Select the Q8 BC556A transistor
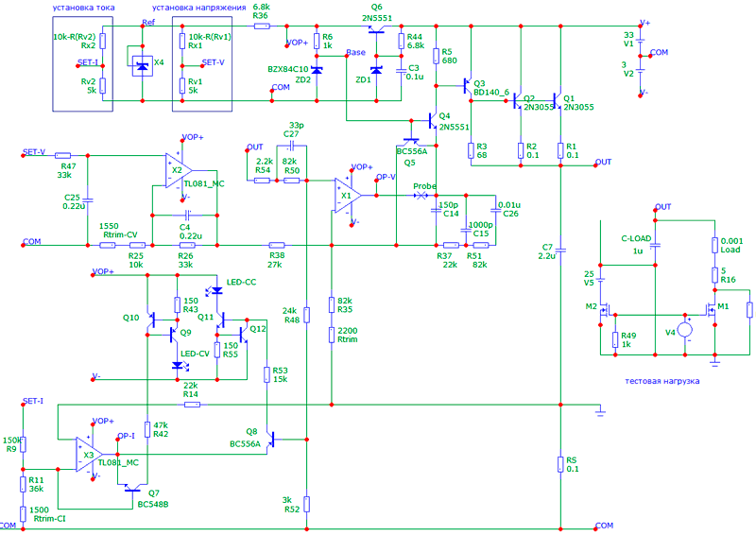Viewport: 756px width, 536px height. pos(271,440)
